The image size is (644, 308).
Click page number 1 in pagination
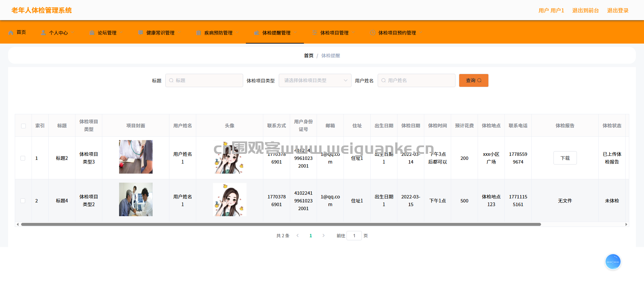click(311, 236)
